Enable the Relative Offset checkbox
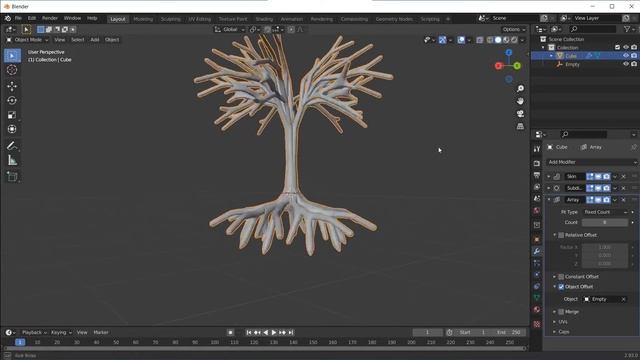The image size is (640, 360). [x=561, y=235]
